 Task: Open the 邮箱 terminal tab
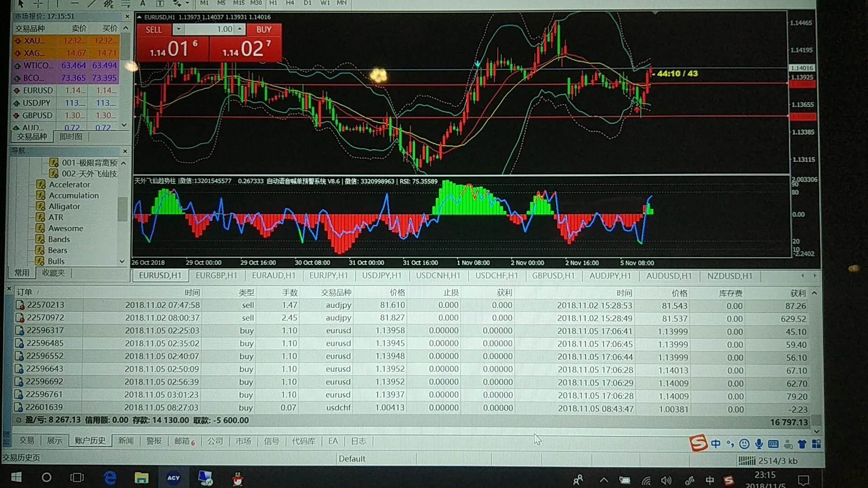pos(184,441)
